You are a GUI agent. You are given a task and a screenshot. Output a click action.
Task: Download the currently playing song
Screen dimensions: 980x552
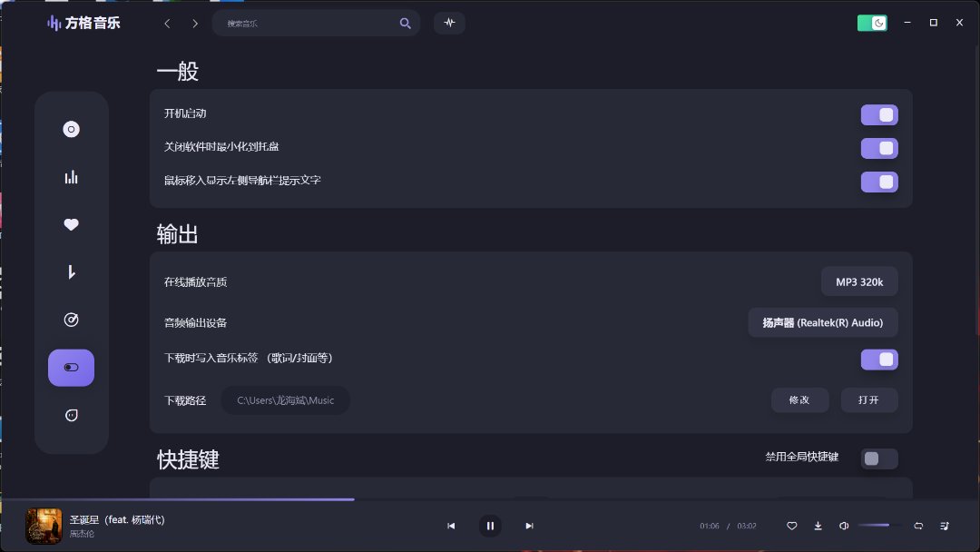pos(818,526)
